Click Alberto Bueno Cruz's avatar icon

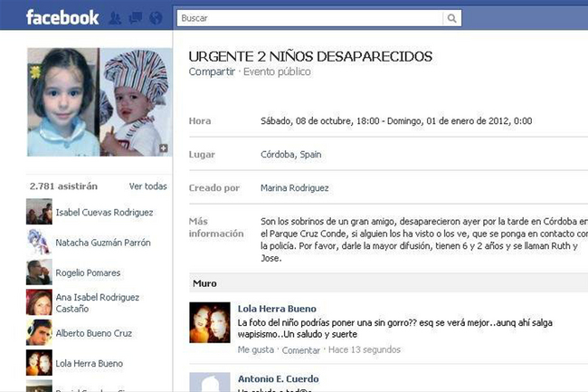[x=39, y=332]
